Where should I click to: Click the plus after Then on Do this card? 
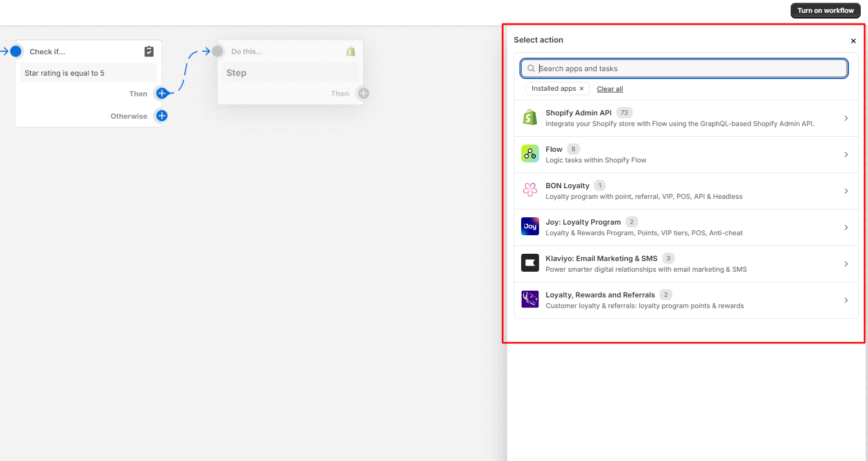(x=364, y=94)
